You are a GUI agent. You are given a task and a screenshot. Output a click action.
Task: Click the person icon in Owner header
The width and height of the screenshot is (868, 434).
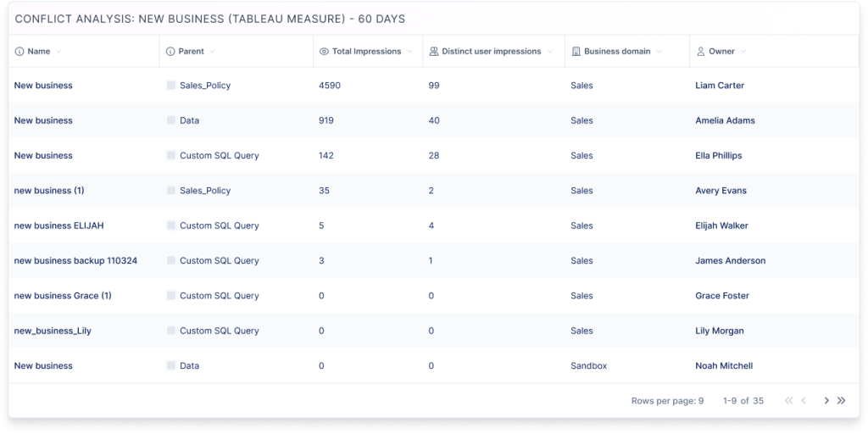pos(699,52)
